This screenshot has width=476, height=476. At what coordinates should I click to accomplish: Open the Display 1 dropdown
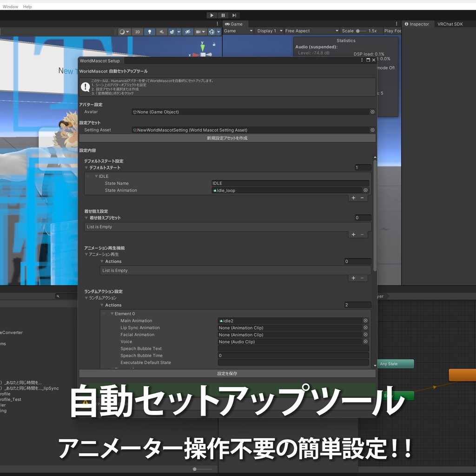[x=270, y=31]
